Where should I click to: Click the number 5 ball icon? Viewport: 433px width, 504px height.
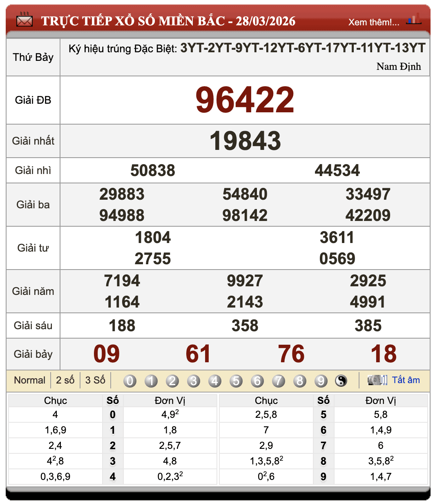(x=236, y=380)
